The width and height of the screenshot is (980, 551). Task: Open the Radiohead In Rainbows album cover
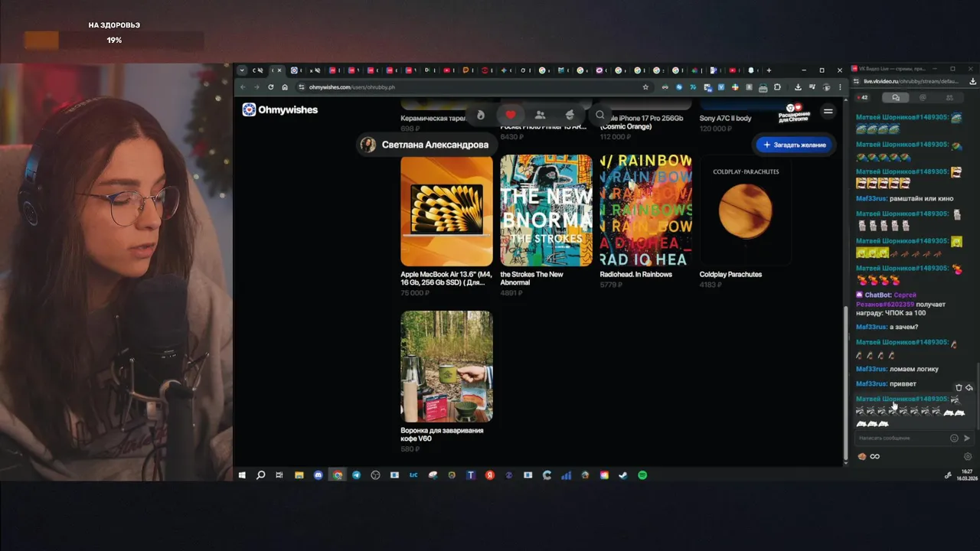tap(646, 210)
